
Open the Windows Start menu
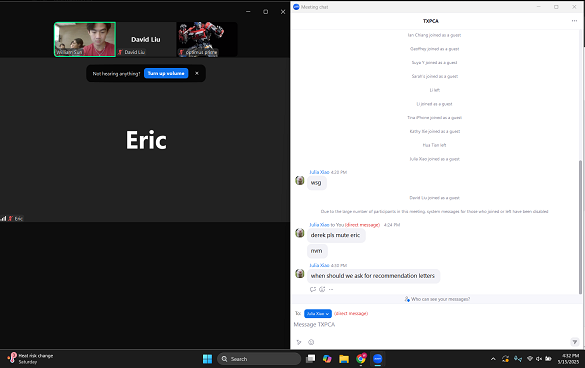point(207,359)
